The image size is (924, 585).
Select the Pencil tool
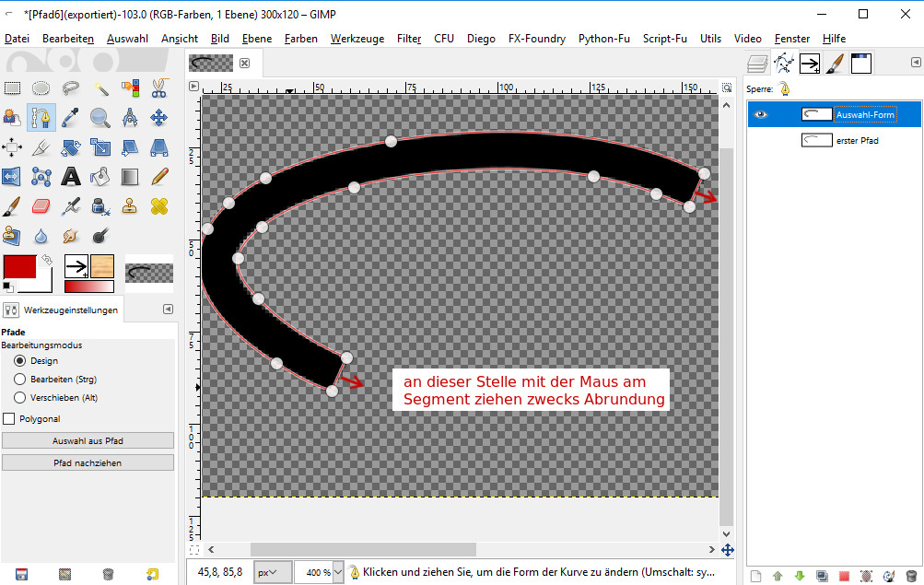coord(159,177)
